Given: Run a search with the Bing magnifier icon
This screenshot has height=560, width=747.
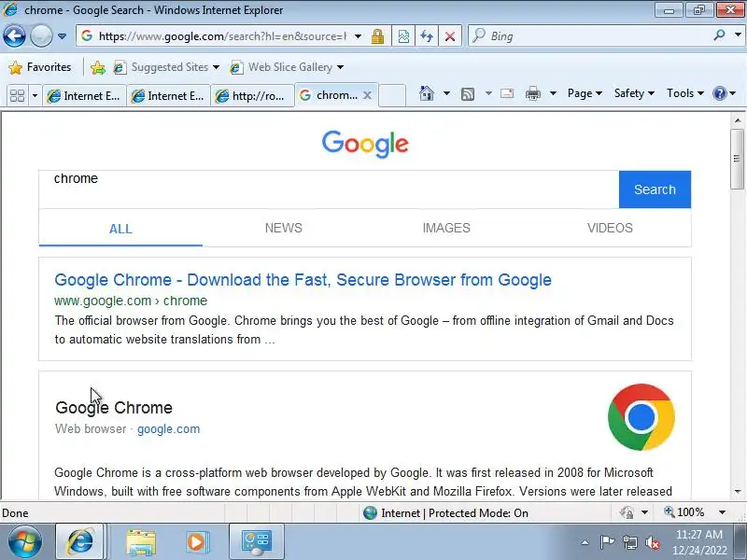Looking at the screenshot, I should click(719, 35).
